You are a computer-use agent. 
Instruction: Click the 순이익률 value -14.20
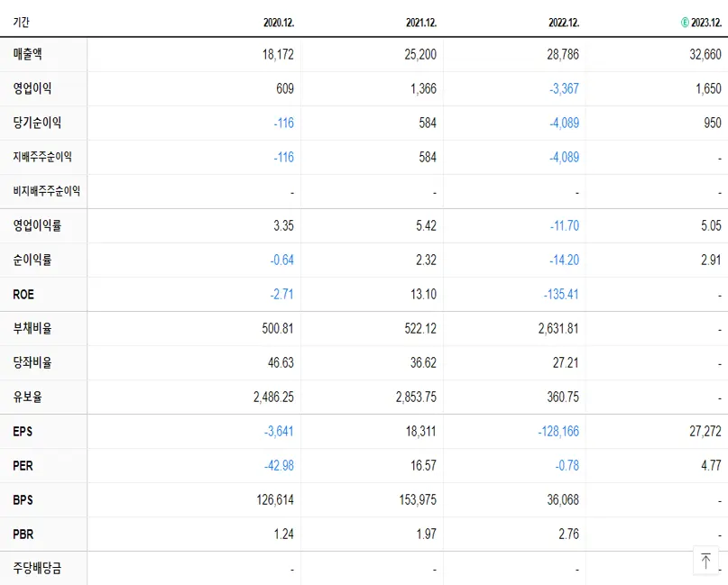(565, 260)
